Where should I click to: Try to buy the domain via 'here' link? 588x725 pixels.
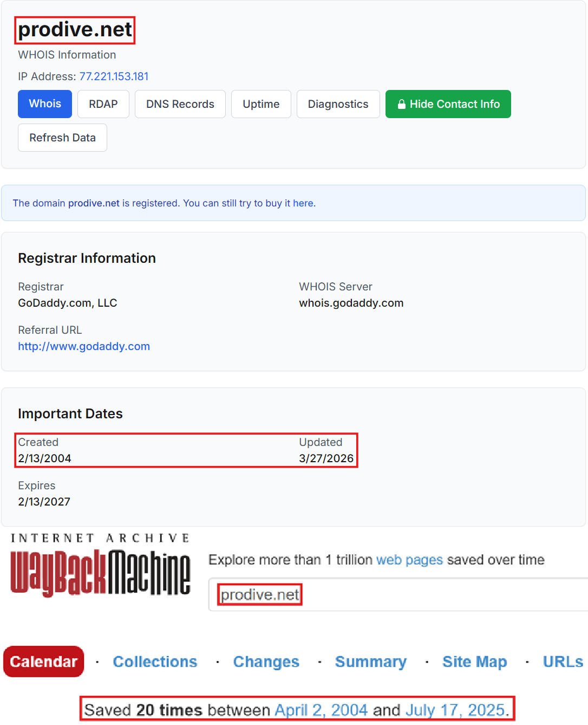click(x=303, y=203)
